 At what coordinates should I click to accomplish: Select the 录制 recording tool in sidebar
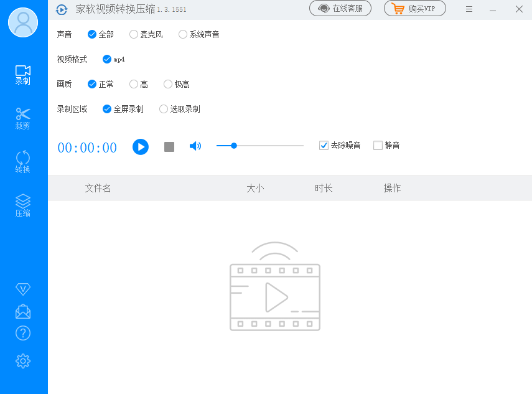(22, 74)
